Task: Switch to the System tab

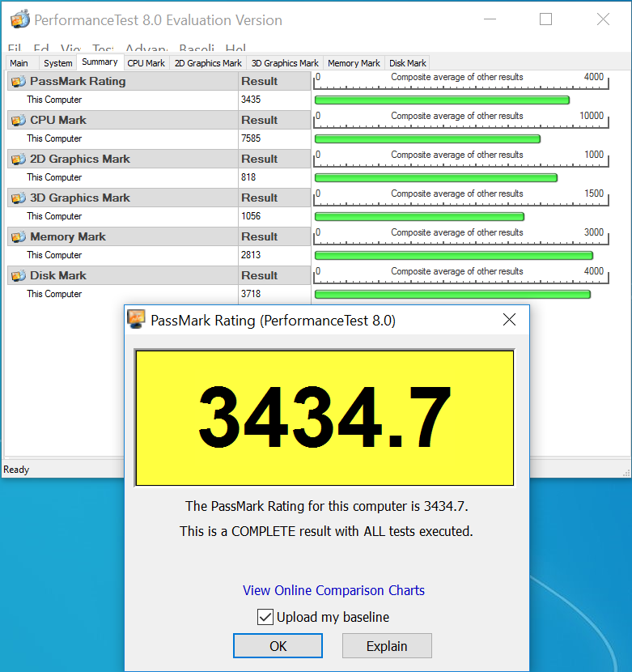Action: (57, 63)
